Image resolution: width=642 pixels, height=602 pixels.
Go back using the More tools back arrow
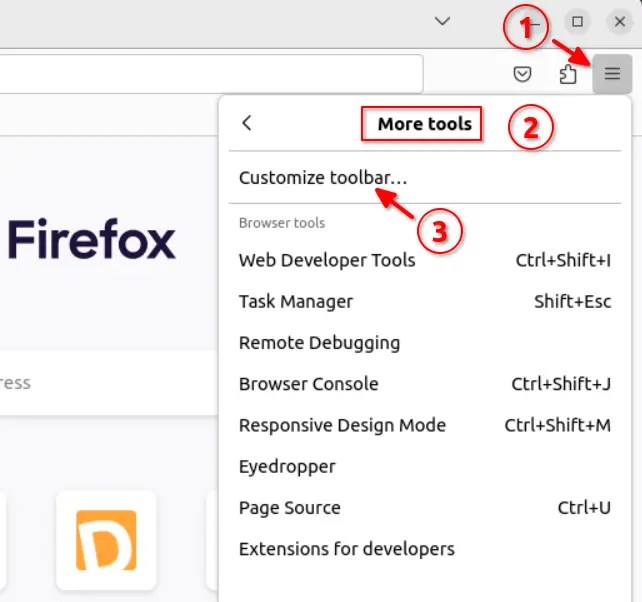pyautogui.click(x=246, y=123)
